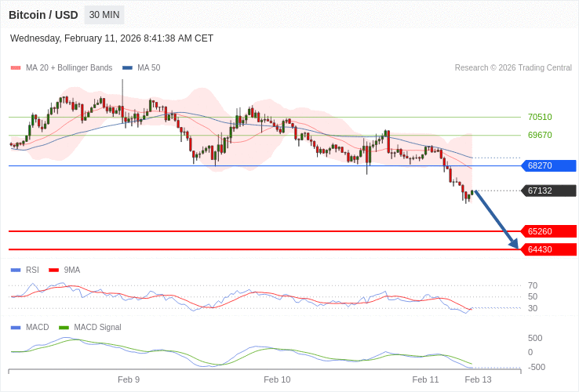Click the 69670 resistance level label
579x392 pixels.
(540, 135)
